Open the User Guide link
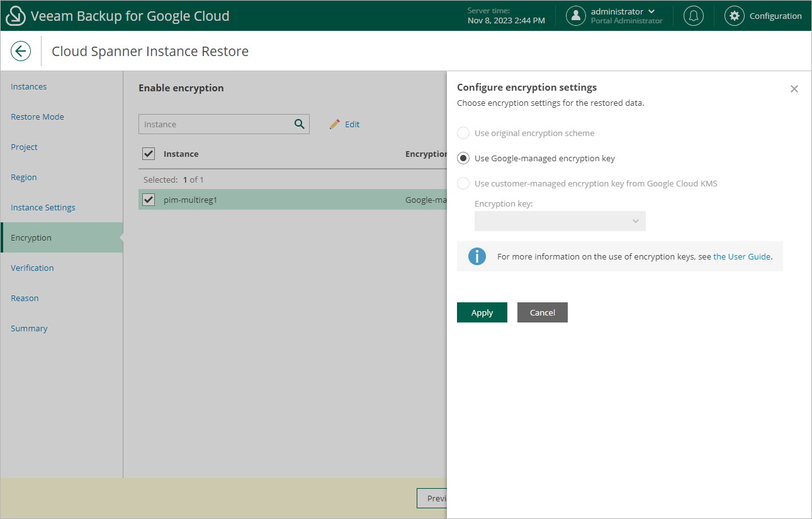Image resolution: width=812 pixels, height=519 pixels. pyautogui.click(x=742, y=256)
